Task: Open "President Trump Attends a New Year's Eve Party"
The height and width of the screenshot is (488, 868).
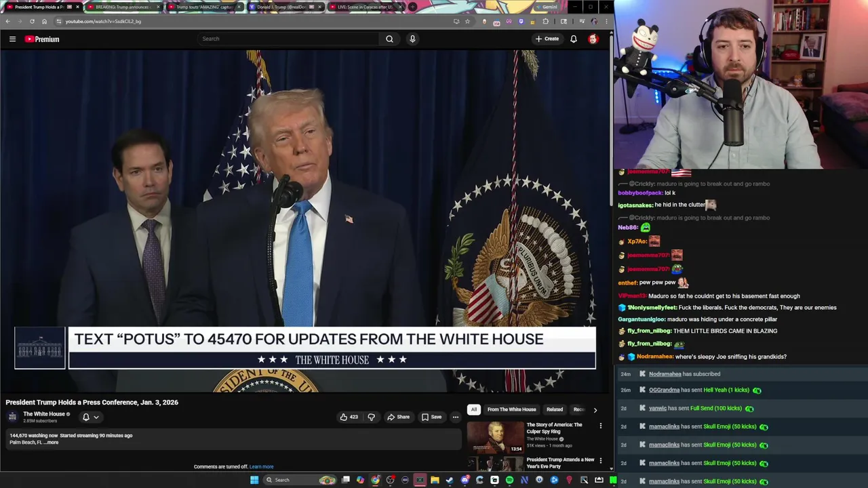Action: 560,463
